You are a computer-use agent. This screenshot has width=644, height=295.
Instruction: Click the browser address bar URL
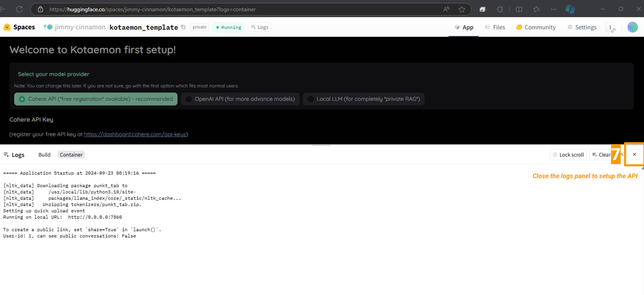click(x=152, y=9)
